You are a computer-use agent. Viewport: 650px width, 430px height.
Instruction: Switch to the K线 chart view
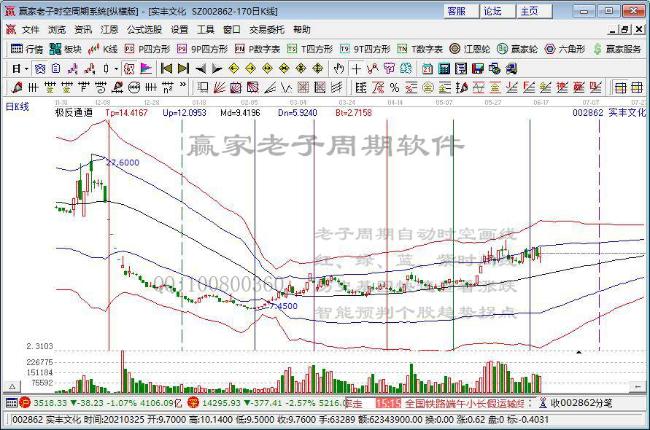103,49
